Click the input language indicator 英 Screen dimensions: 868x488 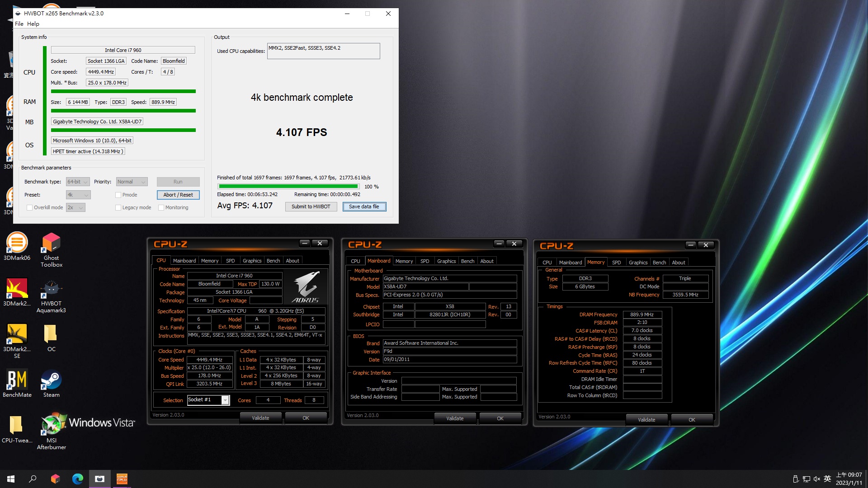827,479
